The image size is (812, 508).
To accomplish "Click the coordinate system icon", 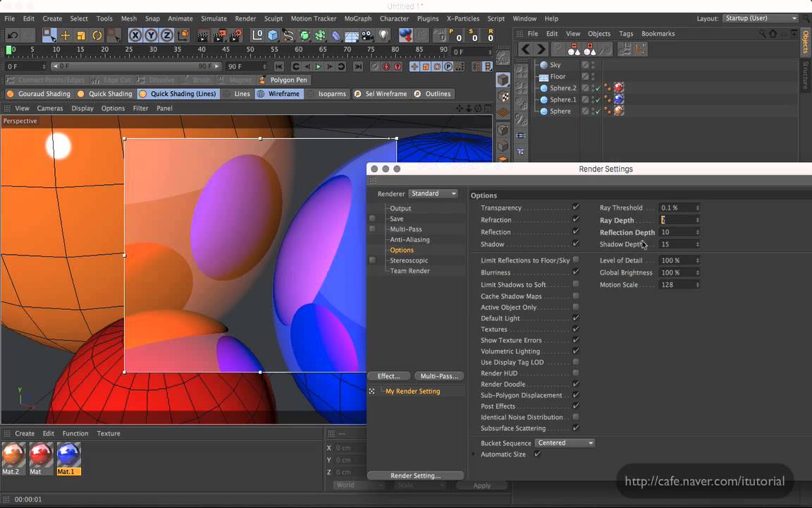I will coord(183,35).
